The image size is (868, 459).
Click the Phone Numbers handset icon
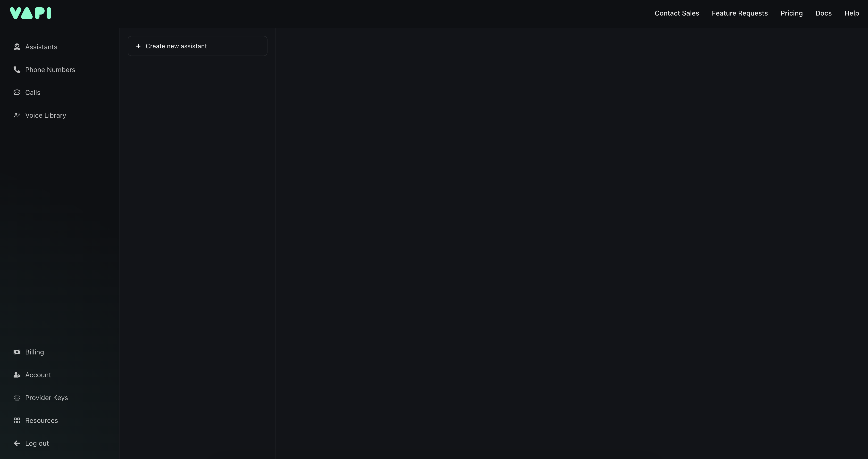(x=17, y=70)
